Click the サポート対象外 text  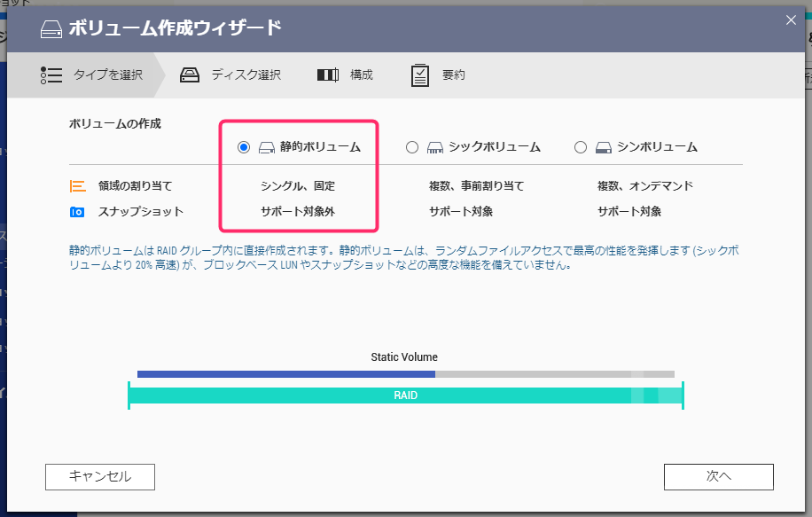298,211
